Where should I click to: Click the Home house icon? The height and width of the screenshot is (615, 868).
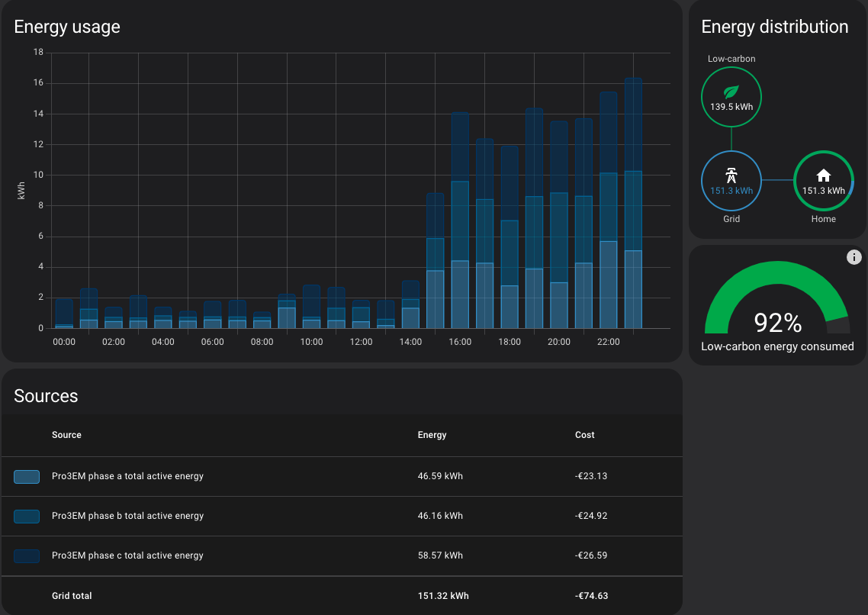click(823, 175)
